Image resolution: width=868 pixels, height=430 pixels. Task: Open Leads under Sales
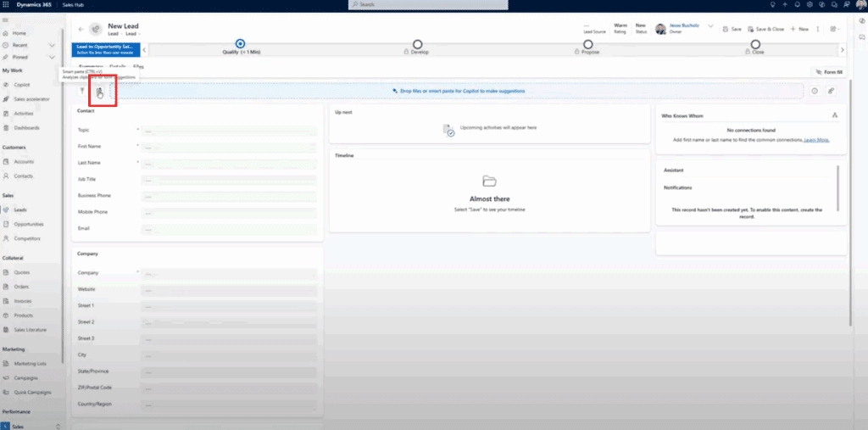click(20, 210)
